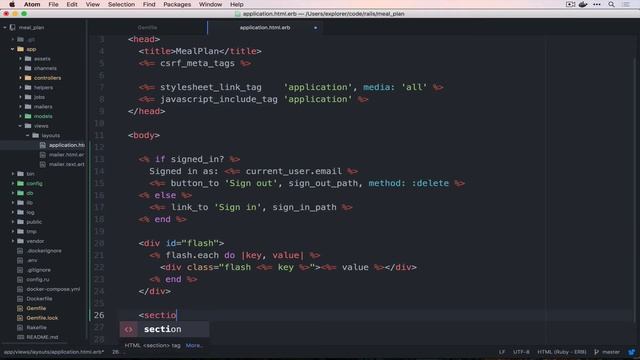Click the meal_plan project root icon

pyautogui.click(x=13, y=27)
